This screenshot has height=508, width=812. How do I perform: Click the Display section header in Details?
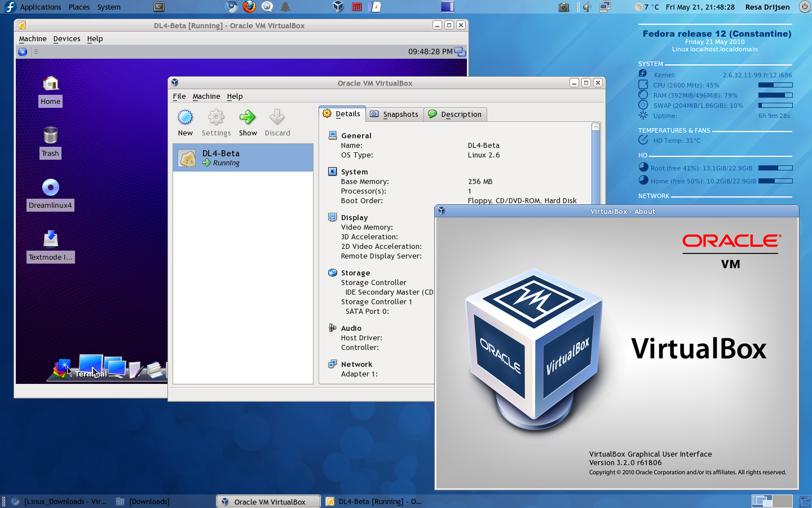click(x=354, y=218)
